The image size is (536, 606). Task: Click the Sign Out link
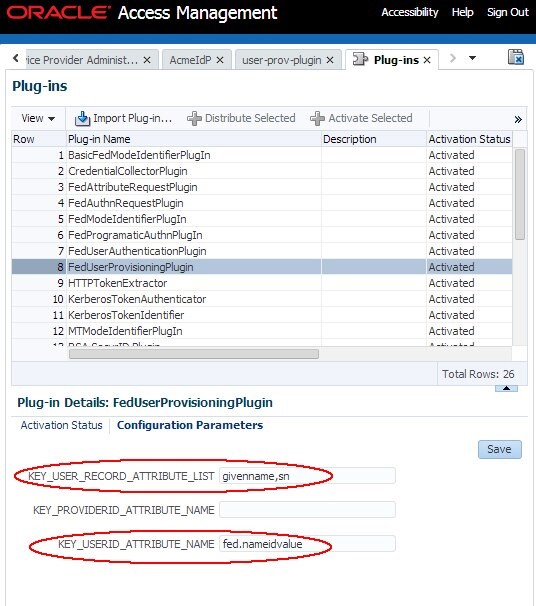507,12
